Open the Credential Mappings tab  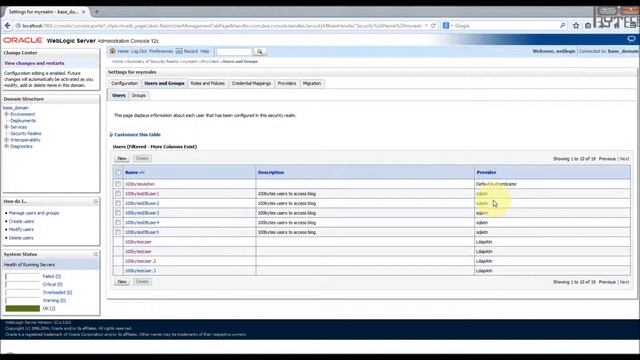click(251, 83)
